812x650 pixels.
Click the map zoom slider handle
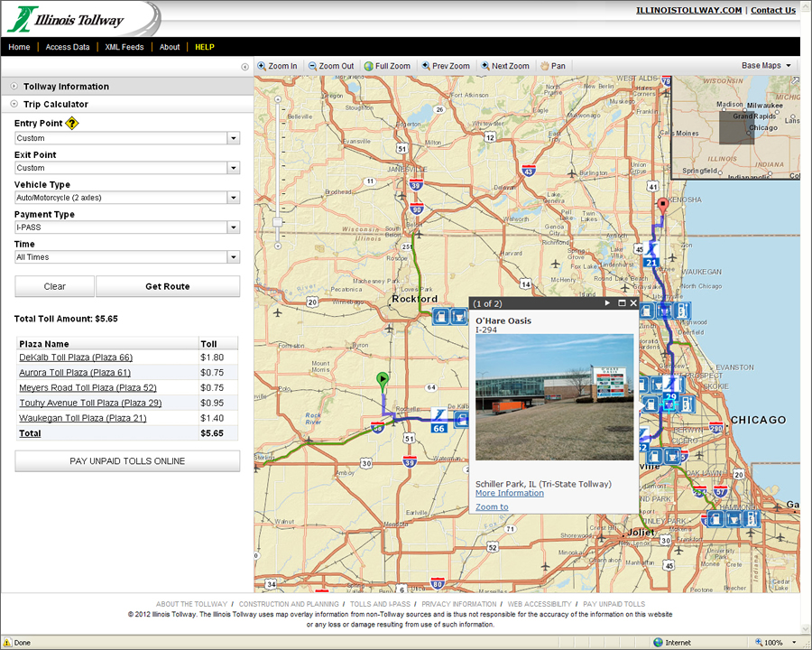click(x=278, y=222)
